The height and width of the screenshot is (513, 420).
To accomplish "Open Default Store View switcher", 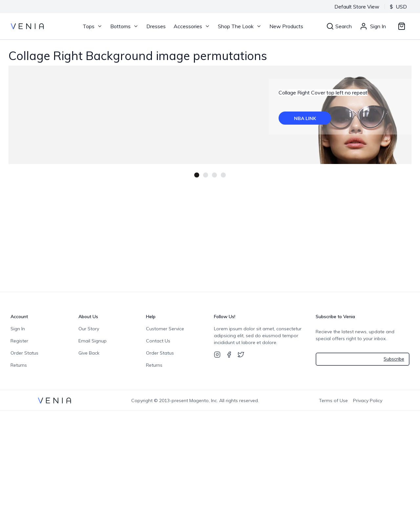I will 357,7.
